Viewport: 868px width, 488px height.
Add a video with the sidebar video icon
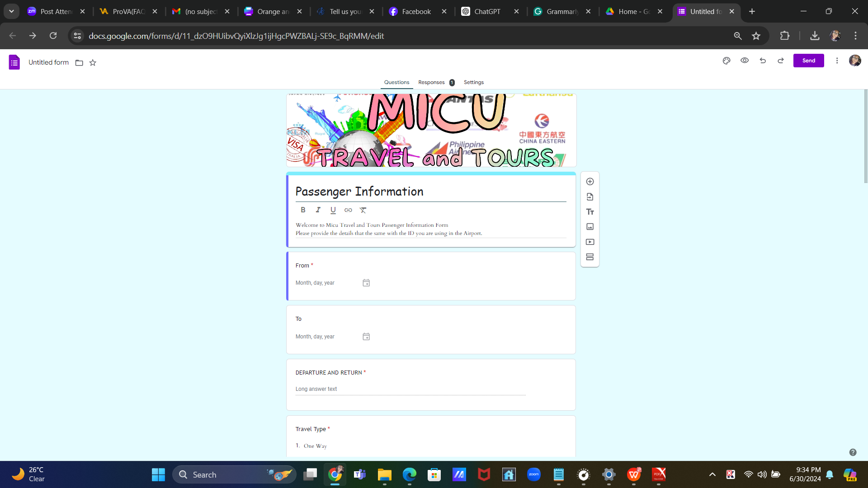coord(590,242)
